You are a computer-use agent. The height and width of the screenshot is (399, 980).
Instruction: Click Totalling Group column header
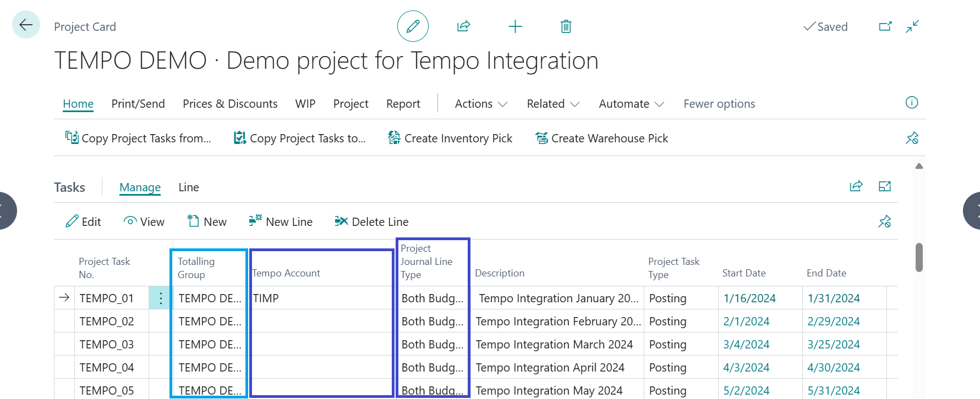[x=196, y=268]
